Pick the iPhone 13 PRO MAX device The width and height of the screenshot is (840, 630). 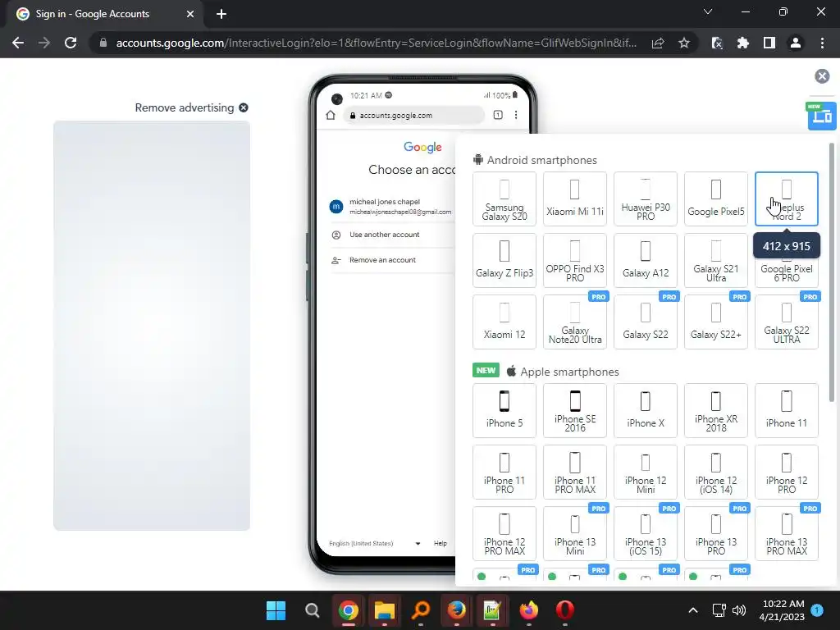pos(787,533)
